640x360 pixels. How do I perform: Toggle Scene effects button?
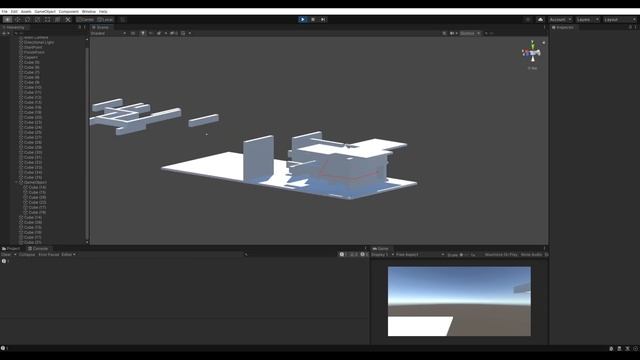pos(160,33)
